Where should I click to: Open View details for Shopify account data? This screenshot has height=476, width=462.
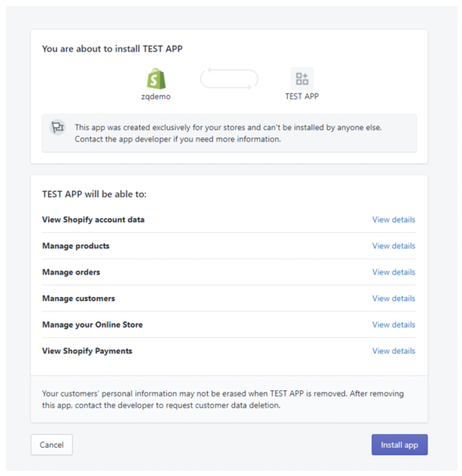point(393,220)
